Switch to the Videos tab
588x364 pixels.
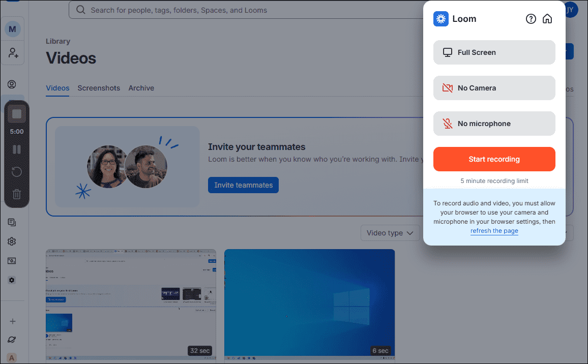[x=57, y=88]
